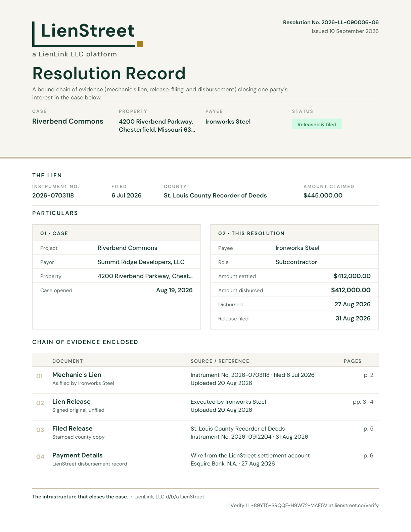Click 'Esquire Bank, N.A. · 27 Aug 2026' reference
Screen dimensions: 411x532
[x=233, y=463]
